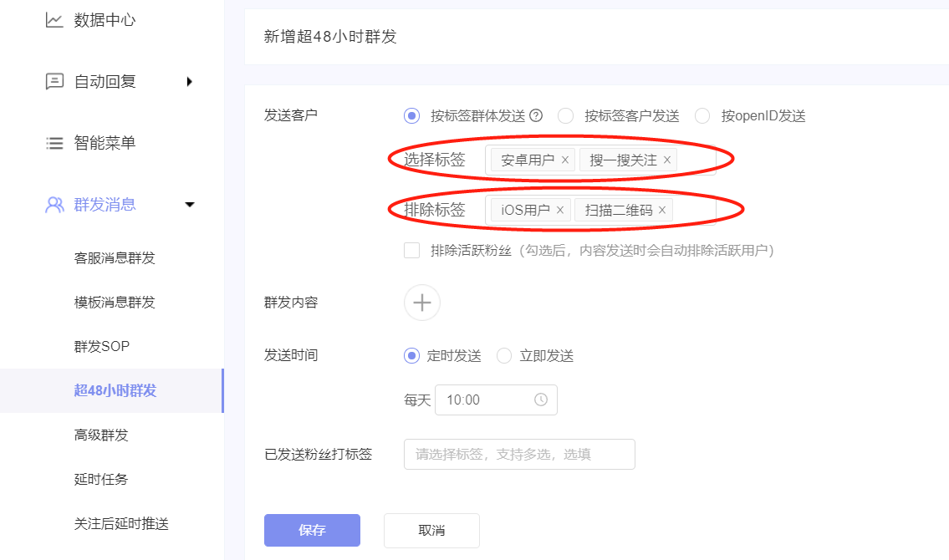Click the 群发消息 users icon
Viewport: 949px width, 560px height.
click(54, 205)
